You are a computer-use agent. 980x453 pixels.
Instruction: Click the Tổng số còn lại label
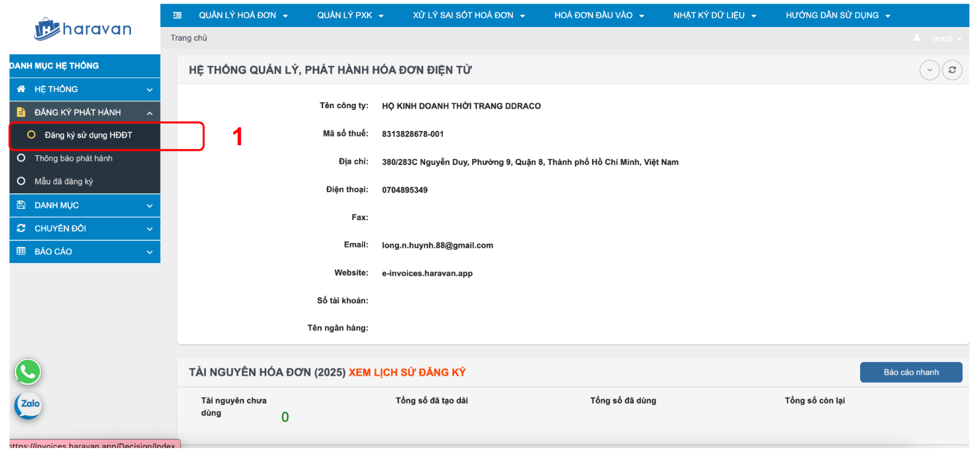coord(814,400)
